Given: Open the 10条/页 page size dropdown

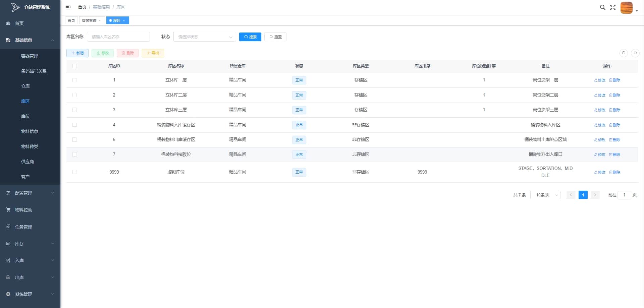Looking at the screenshot, I should (x=545, y=195).
